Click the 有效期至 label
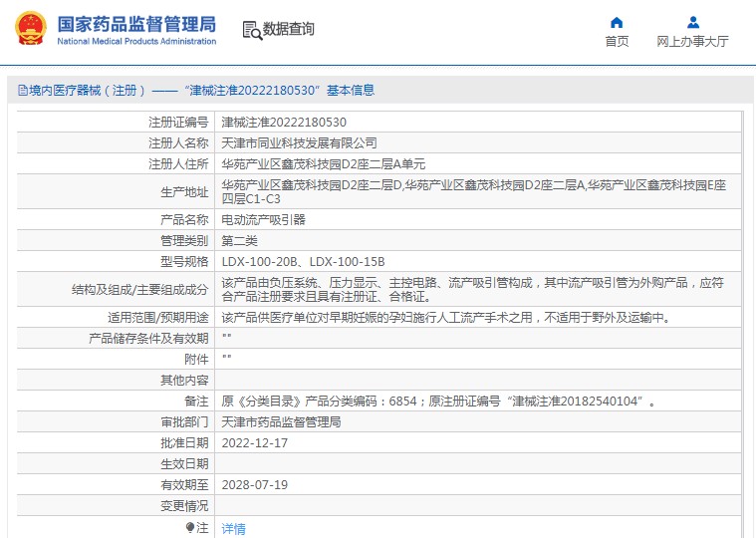The height and width of the screenshot is (538, 756). click(184, 485)
